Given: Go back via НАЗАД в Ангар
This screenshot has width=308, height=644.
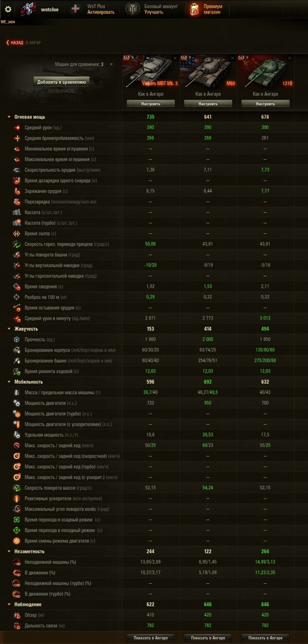Looking at the screenshot, I should (17, 43).
